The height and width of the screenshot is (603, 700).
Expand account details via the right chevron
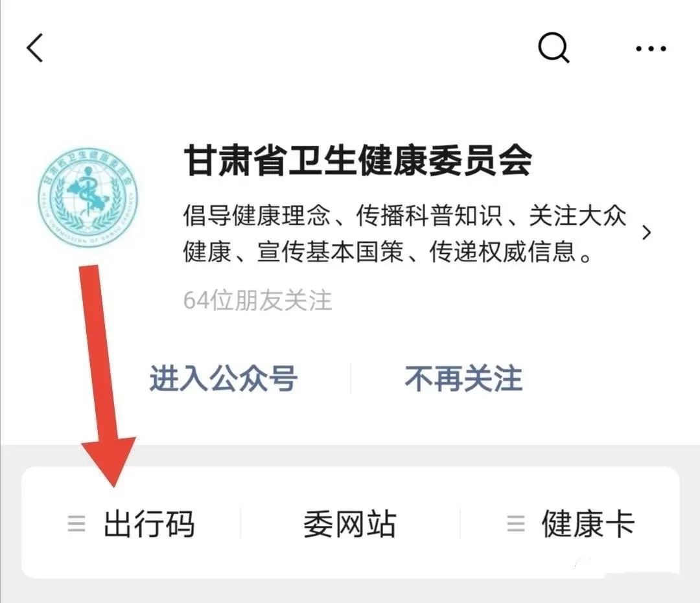tap(646, 233)
